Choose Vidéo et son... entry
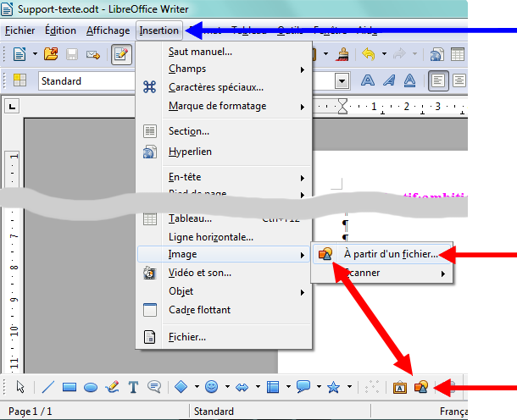The height and width of the screenshot is (420, 517). [224, 273]
